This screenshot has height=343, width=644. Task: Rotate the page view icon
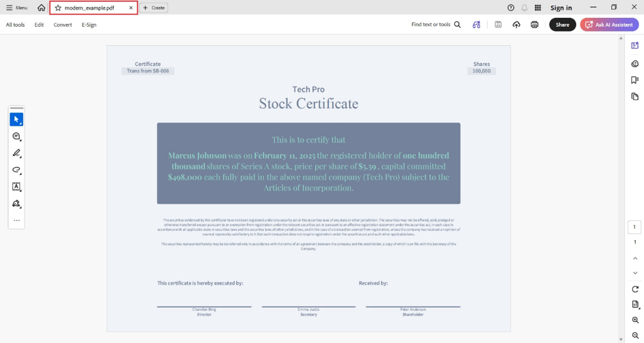tap(635, 289)
